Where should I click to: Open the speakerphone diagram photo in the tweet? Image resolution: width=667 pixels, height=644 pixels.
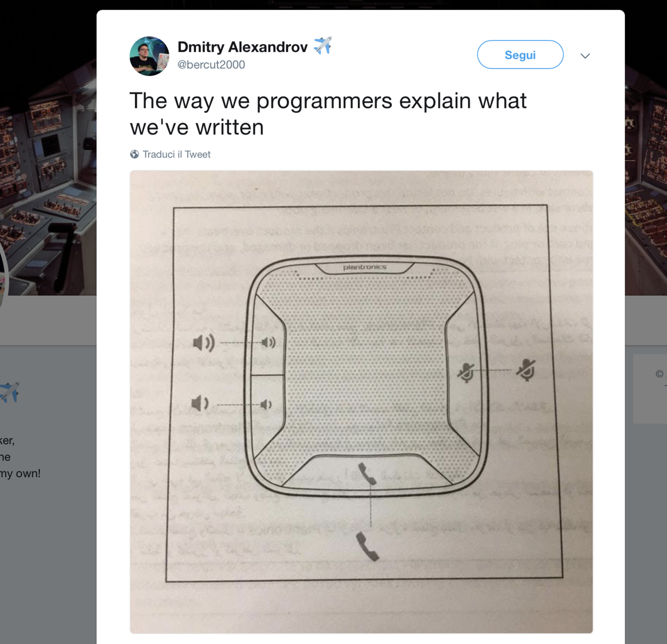361,402
